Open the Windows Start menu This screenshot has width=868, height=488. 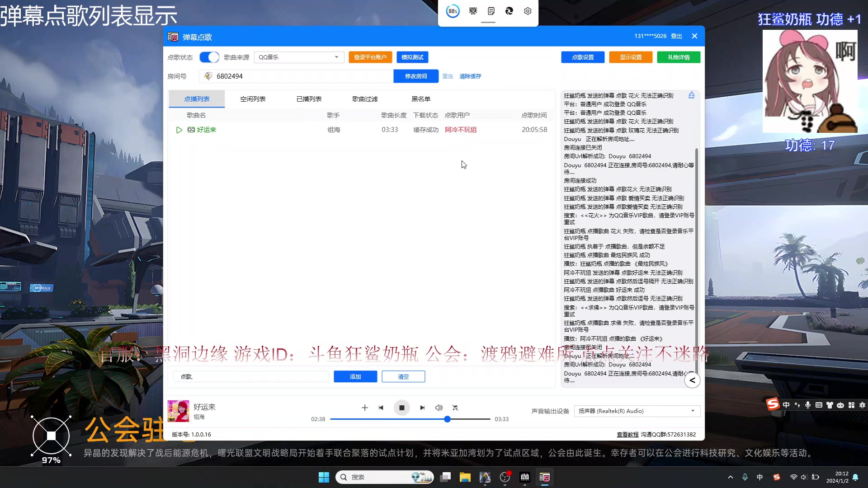pos(324,477)
